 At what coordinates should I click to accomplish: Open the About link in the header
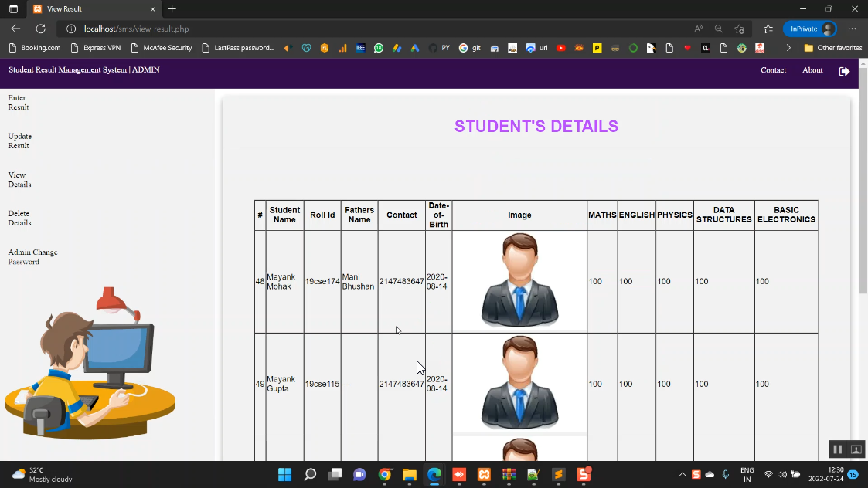click(812, 70)
